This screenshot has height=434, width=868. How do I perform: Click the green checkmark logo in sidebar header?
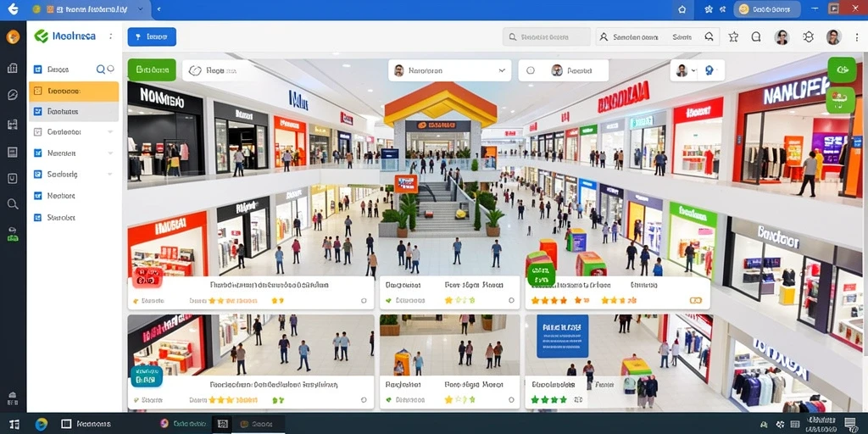[x=42, y=36]
